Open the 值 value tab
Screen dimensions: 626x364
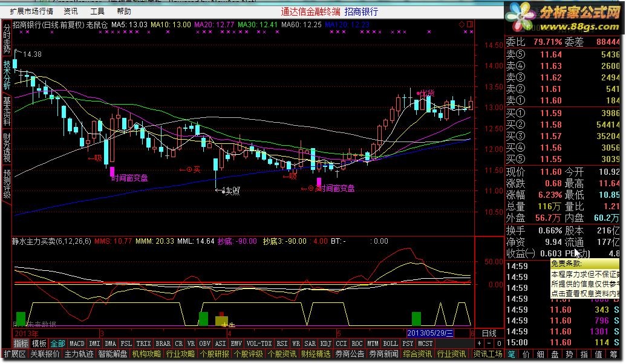598,354
